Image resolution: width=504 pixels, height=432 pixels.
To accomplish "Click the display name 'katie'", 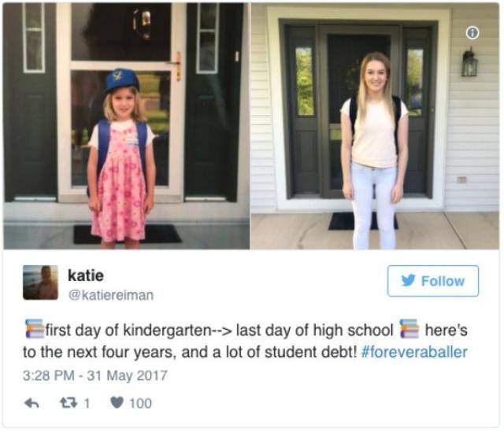I will pos(86,275).
